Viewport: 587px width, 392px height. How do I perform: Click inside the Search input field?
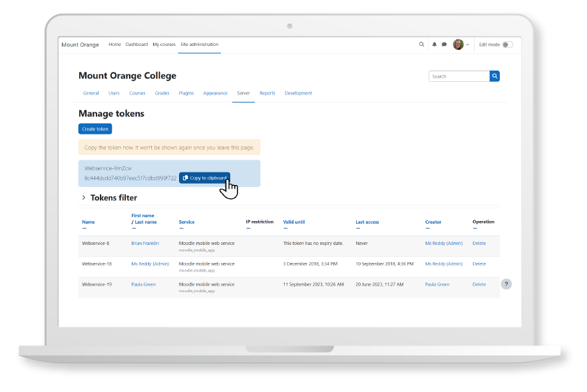pyautogui.click(x=458, y=76)
